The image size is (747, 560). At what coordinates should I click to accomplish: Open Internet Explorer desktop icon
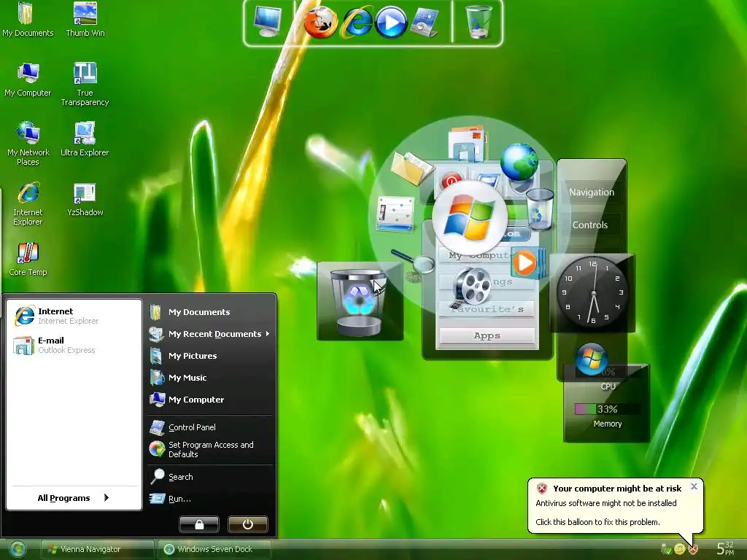point(28,204)
